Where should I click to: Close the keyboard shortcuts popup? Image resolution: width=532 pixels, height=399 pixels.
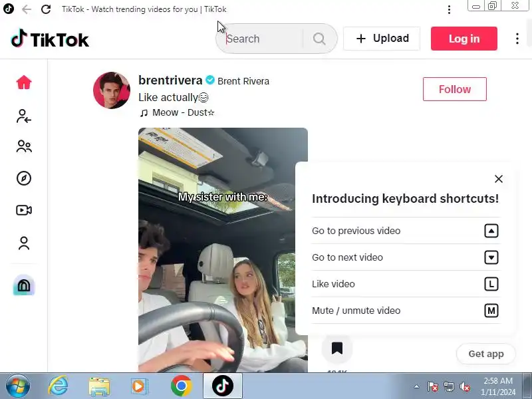click(498, 179)
